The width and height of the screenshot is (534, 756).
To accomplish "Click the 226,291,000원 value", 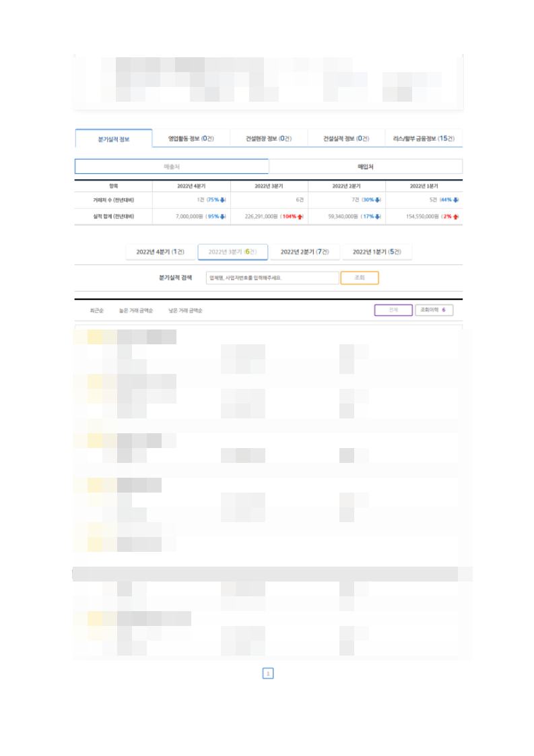I will 261,216.
